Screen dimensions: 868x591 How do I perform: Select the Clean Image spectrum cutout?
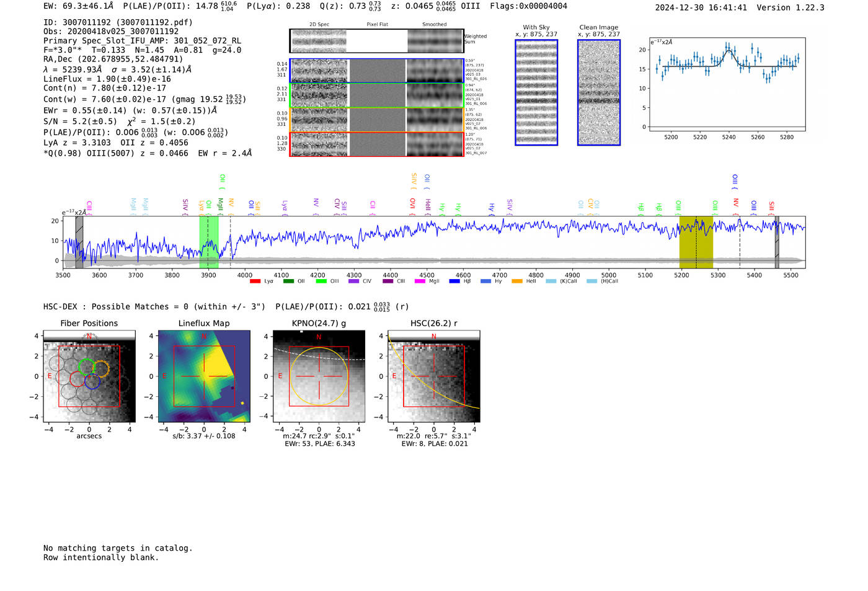pyautogui.click(x=599, y=92)
